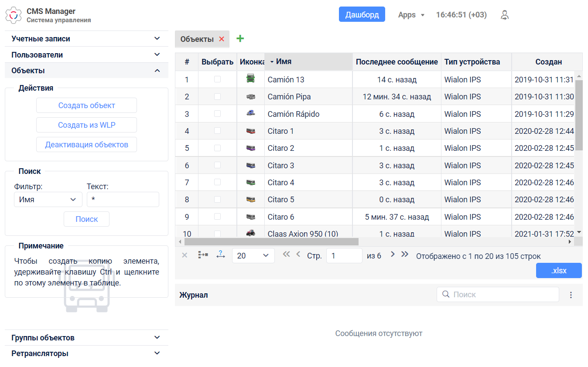Close the Объекты tab
This screenshot has width=588, height=367.
tap(222, 39)
